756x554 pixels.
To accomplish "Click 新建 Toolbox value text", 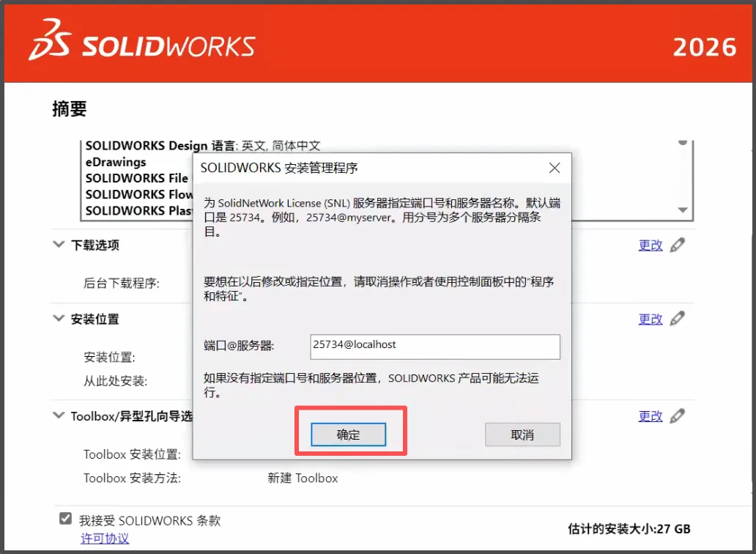I will tap(303, 479).
